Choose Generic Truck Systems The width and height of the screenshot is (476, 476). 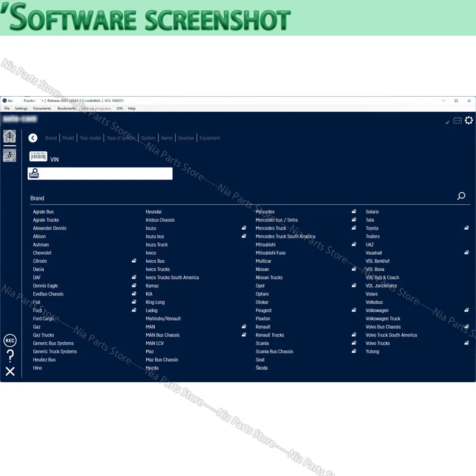point(55,352)
